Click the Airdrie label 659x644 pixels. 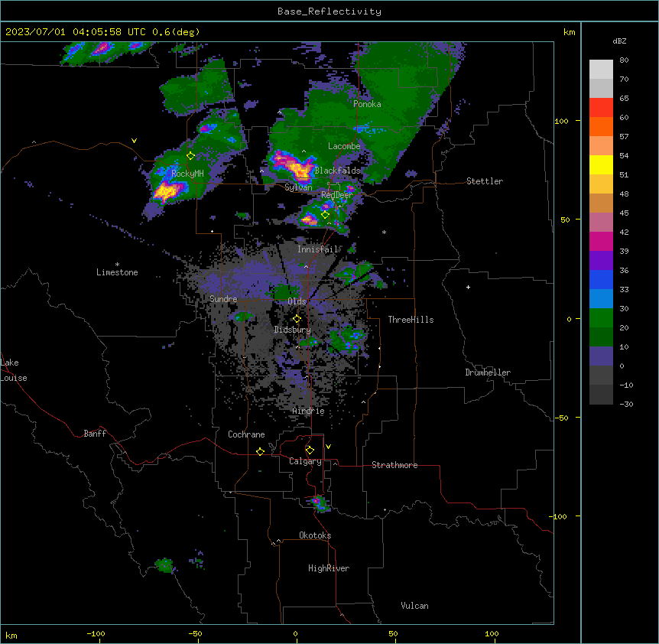pos(308,411)
